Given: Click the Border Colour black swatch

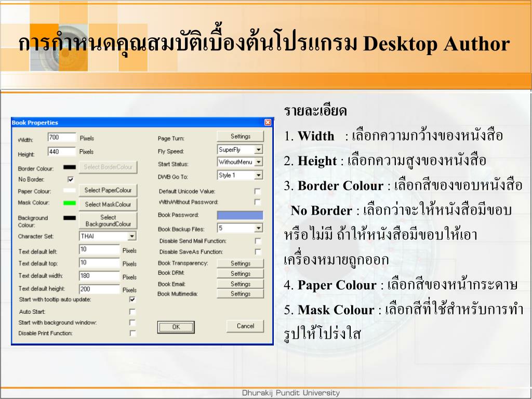Looking at the screenshot, I should (70, 167).
